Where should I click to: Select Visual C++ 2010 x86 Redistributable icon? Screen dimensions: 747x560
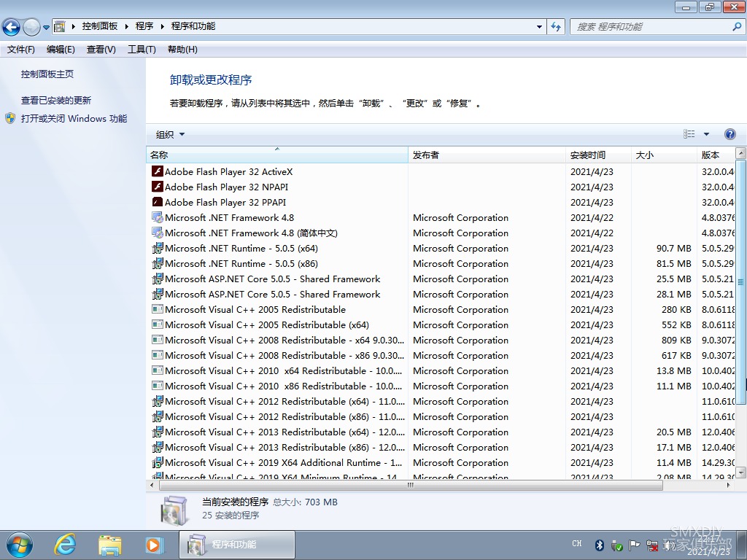click(x=158, y=386)
